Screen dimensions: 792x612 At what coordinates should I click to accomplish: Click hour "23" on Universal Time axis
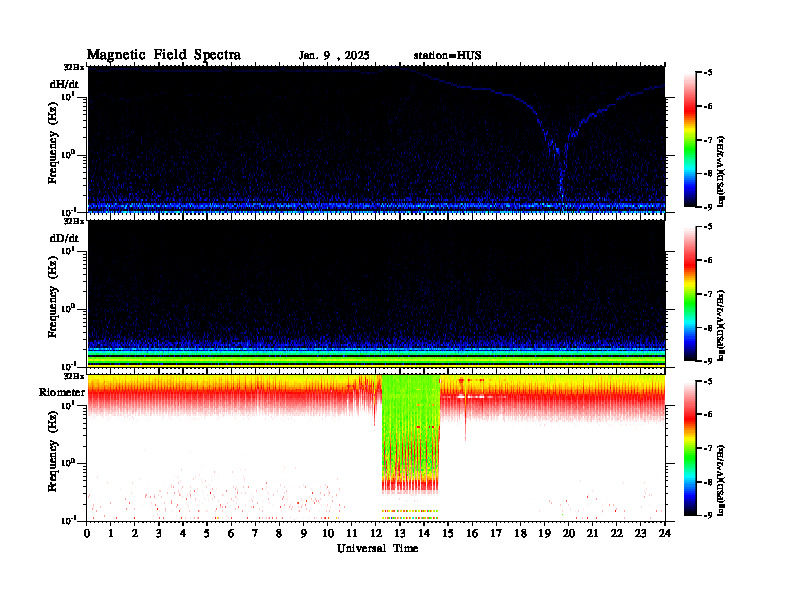641,533
